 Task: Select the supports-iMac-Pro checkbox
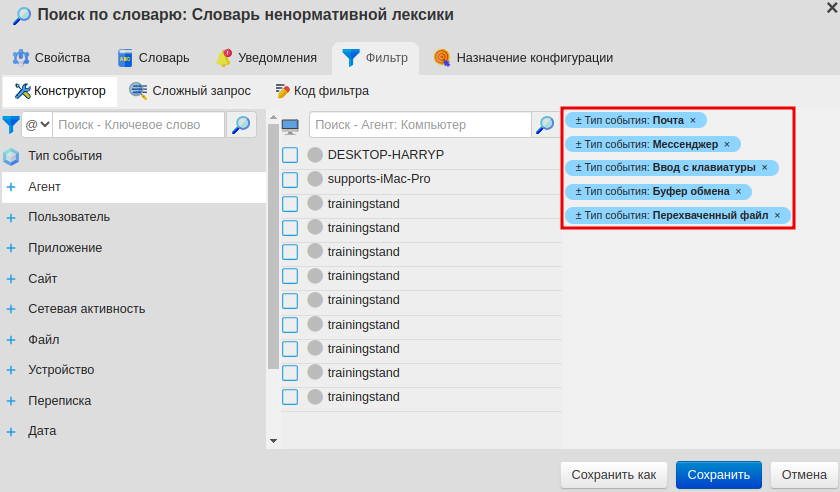tap(290, 180)
